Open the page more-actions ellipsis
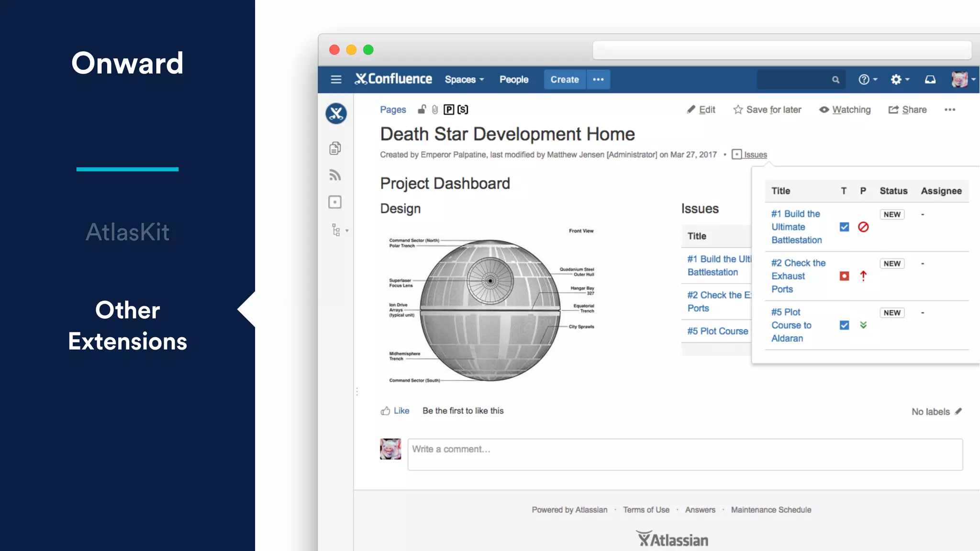Image resolution: width=980 pixels, height=551 pixels. tap(950, 110)
